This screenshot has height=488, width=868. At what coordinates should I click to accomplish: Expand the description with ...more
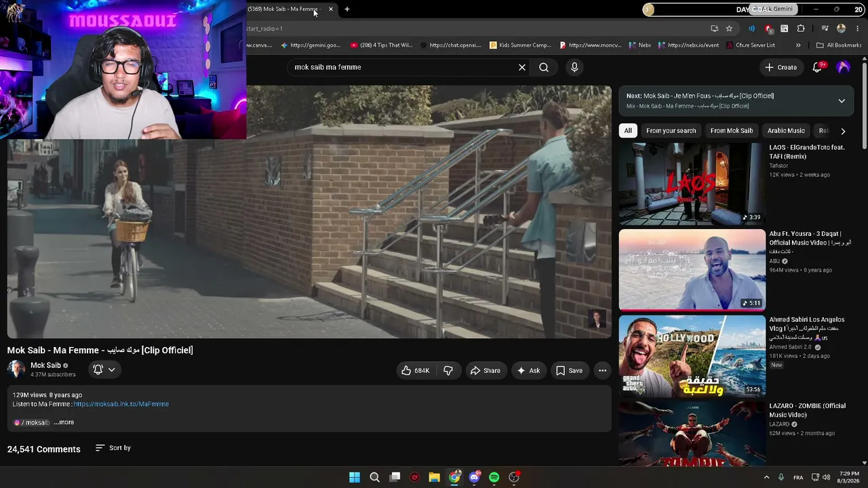[x=64, y=422]
